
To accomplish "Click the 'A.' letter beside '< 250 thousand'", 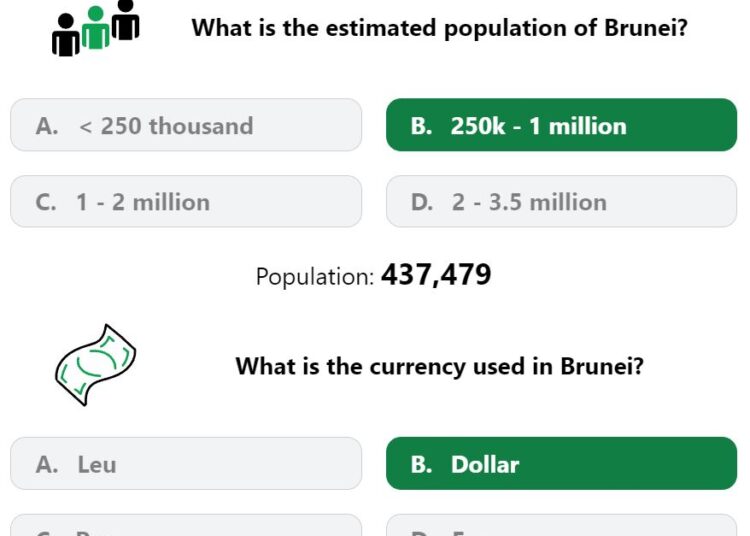I will point(47,126).
